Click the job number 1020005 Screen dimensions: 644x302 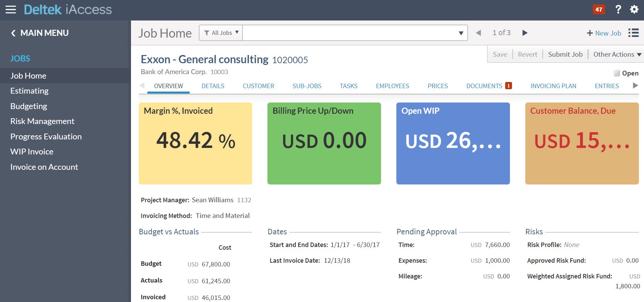(290, 60)
